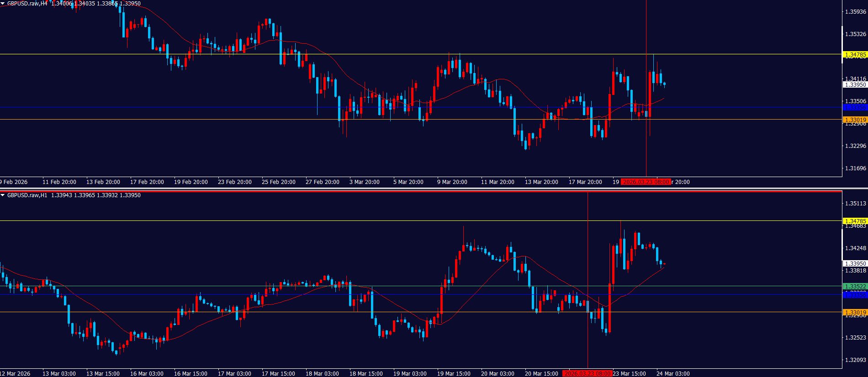Click red 2026.03.23 08:00 date tag, H1 chart
The height and width of the screenshot is (377, 868).
point(587,374)
